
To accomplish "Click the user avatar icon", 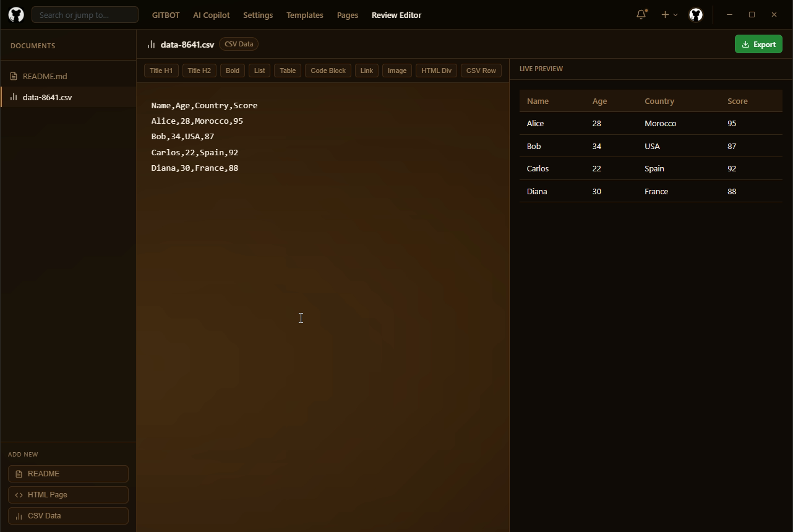I will (696, 15).
